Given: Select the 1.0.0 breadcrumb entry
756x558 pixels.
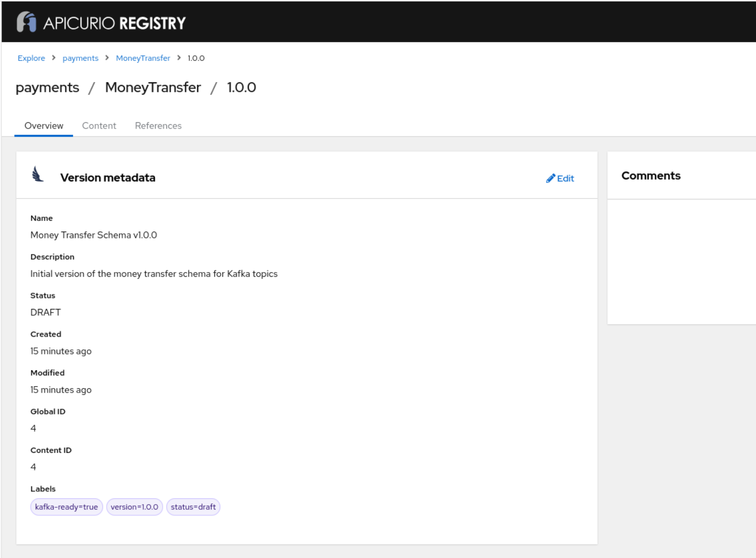Looking at the screenshot, I should pyautogui.click(x=196, y=58).
